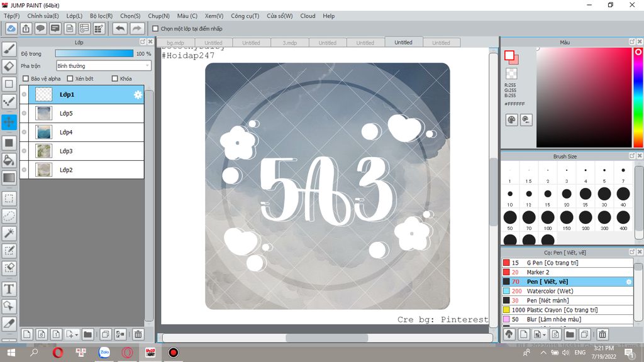Select the Lasso selection tool
The image size is (644, 362).
coord(9,216)
